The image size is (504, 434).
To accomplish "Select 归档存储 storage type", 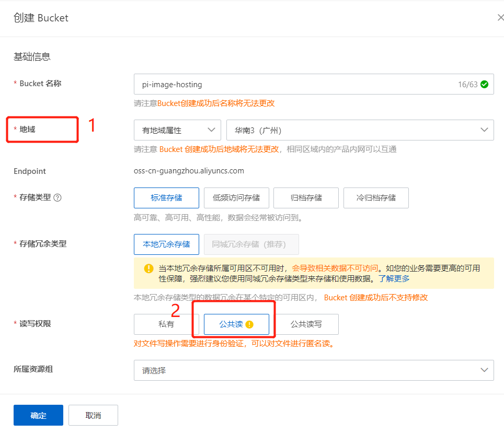I will point(306,198).
